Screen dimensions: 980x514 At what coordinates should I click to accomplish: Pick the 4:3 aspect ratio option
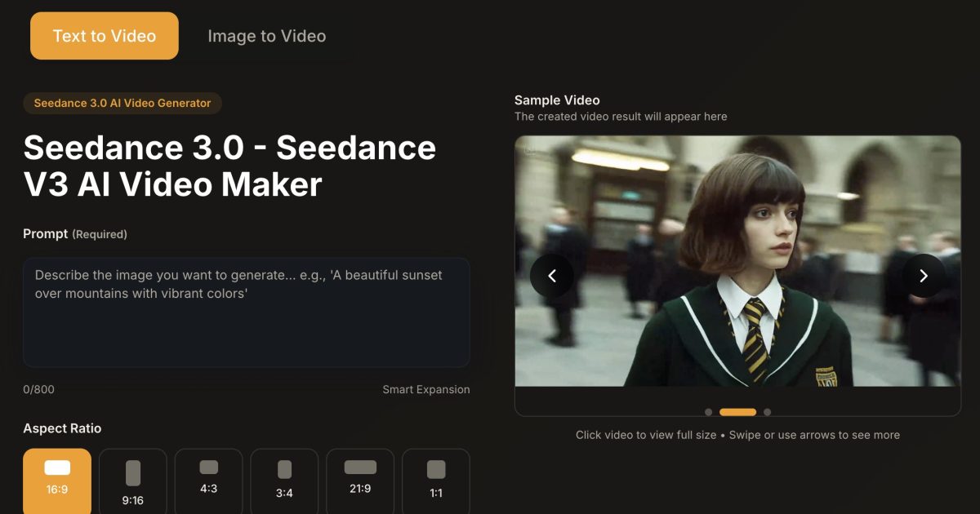coord(208,481)
